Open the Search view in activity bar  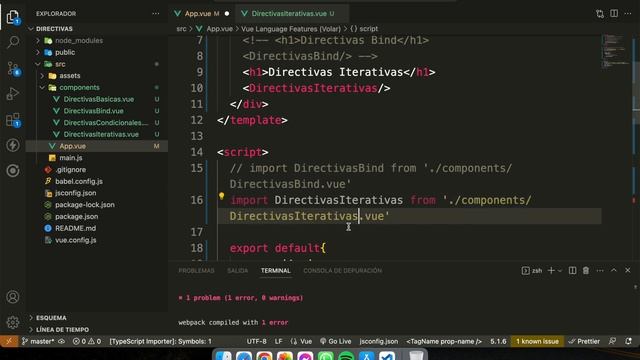[13, 42]
